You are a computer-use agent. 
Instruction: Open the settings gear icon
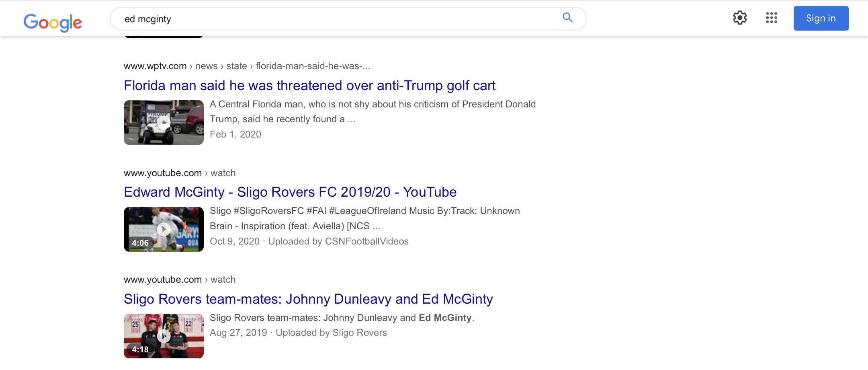740,18
